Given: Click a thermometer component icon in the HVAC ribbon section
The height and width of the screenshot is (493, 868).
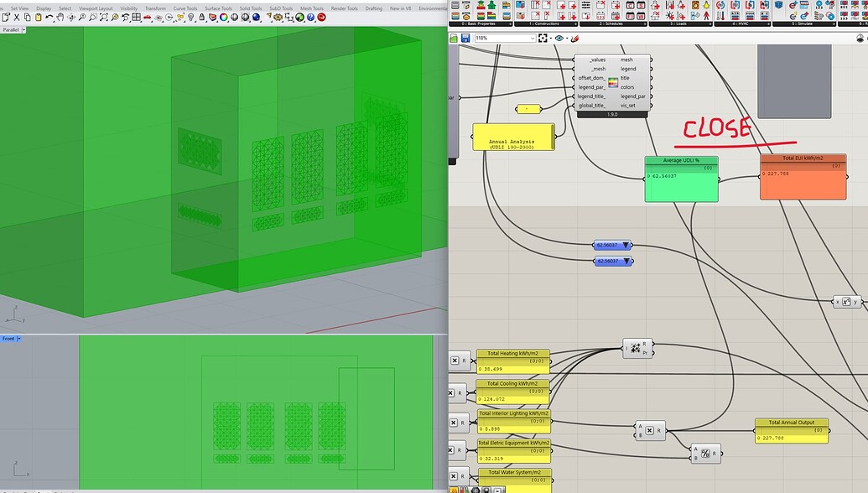Looking at the screenshot, I should [x=720, y=17].
